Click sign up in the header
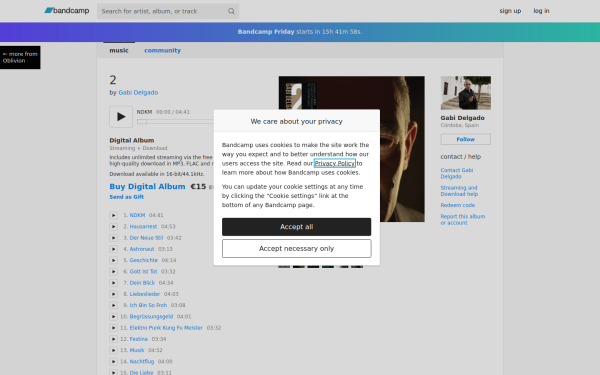Screen dimensions: 600x375 pyautogui.click(x=510, y=11)
